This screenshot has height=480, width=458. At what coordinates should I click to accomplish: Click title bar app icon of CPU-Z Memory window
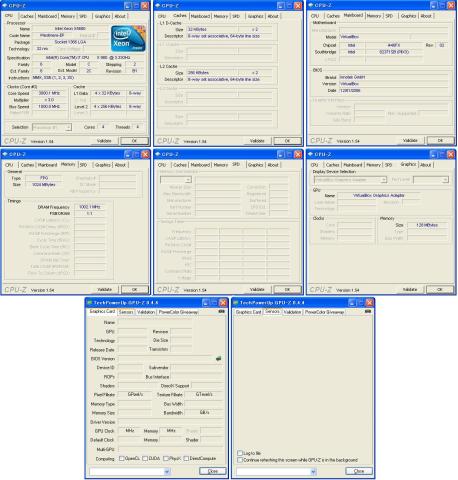5,154
